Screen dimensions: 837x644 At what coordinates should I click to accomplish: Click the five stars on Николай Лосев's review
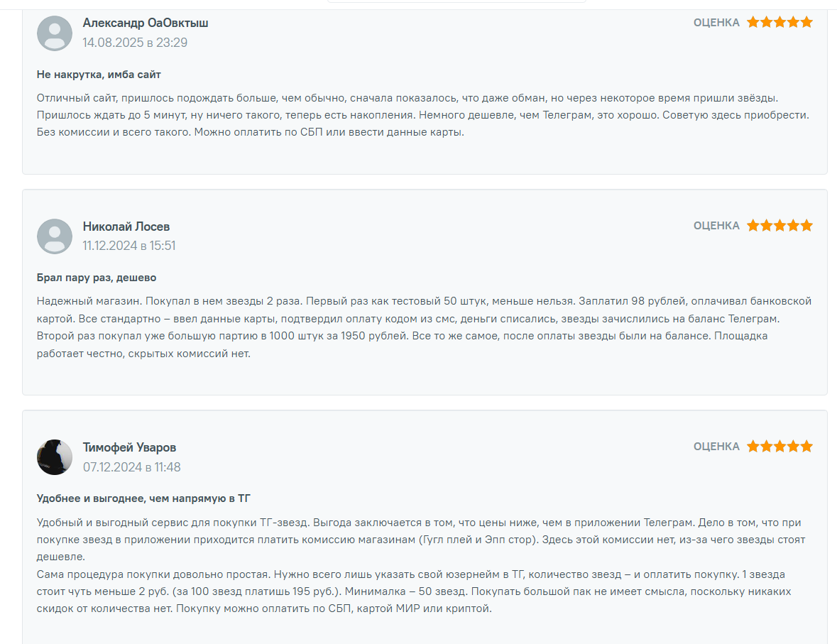779,226
